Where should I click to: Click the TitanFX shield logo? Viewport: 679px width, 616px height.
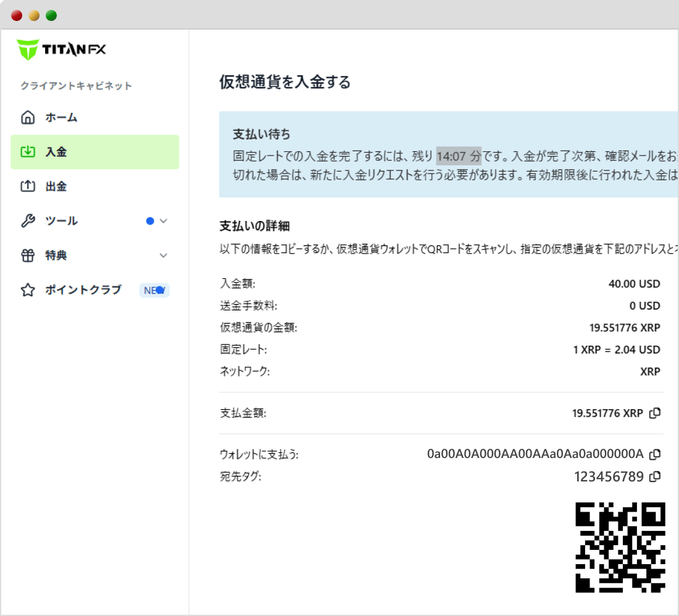[x=27, y=48]
